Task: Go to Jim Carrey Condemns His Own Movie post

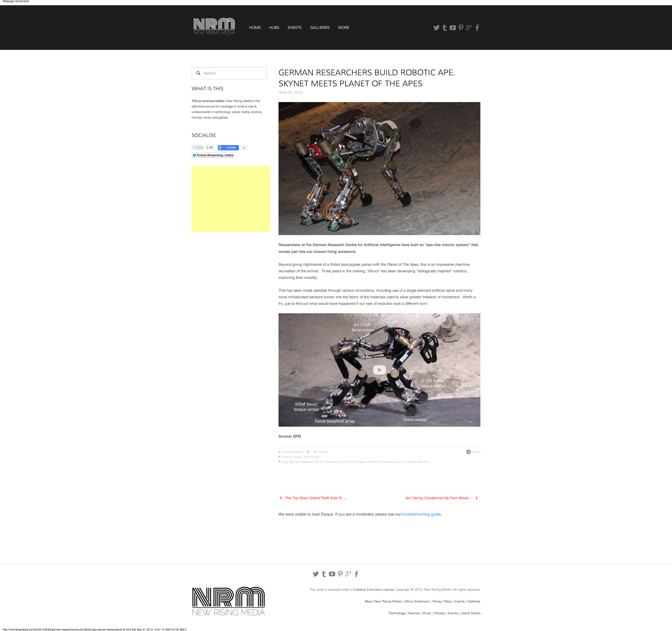Action: (439, 498)
